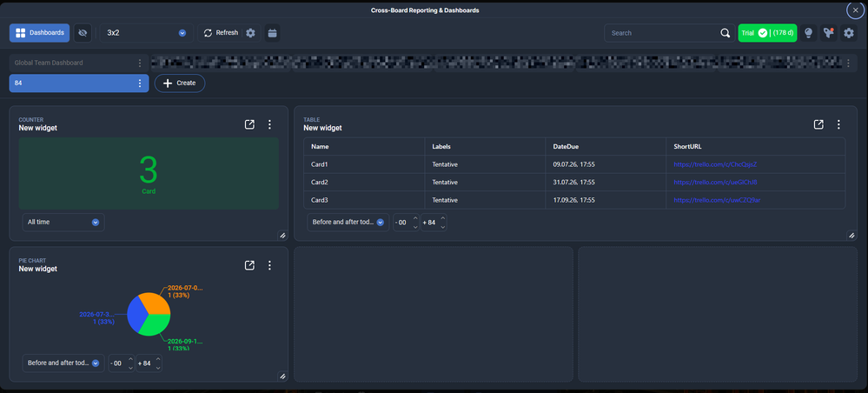
Task: Click the Refresh button
Action: [221, 33]
